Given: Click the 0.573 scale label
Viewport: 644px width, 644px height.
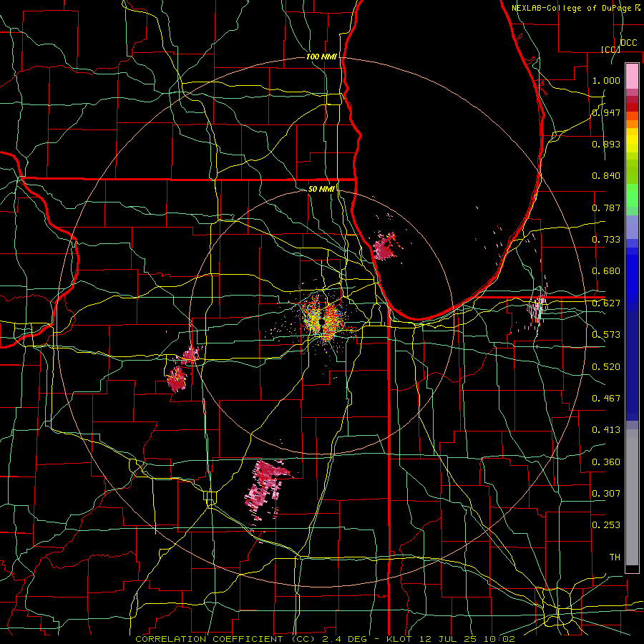Looking at the screenshot, I should click(x=606, y=335).
